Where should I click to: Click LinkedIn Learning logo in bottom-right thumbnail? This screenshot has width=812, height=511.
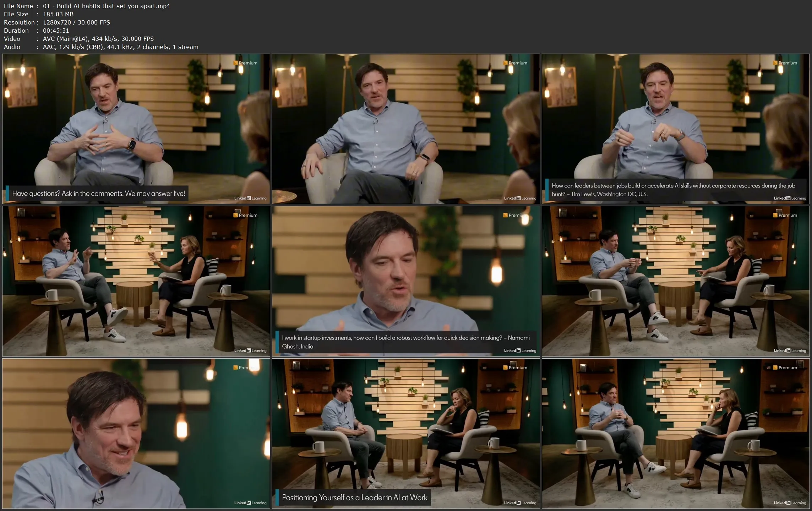pos(790,503)
